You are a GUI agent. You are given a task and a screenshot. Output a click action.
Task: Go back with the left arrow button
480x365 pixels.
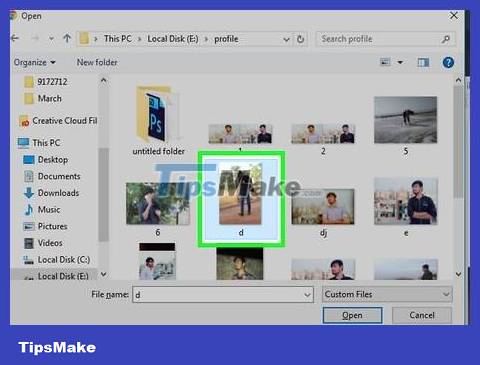(x=15, y=39)
